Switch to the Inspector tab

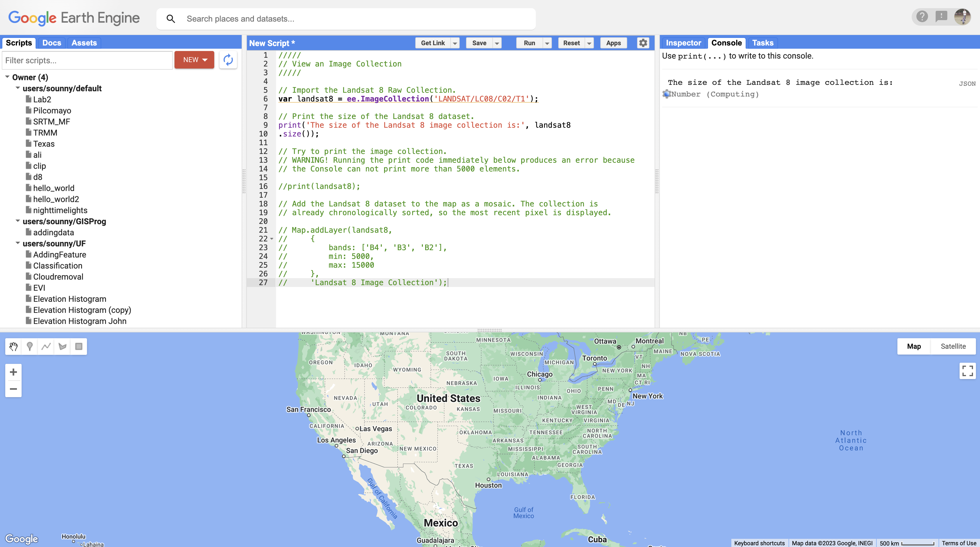(x=683, y=43)
